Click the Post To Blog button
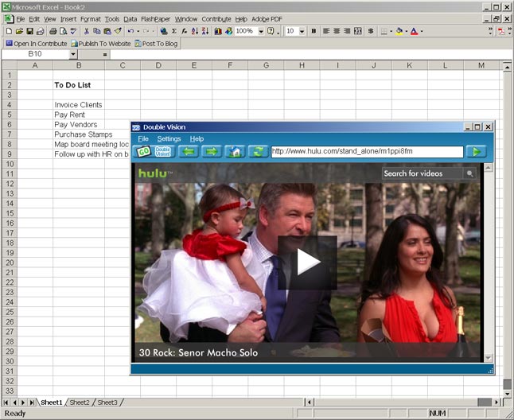The width and height of the screenshot is (514, 420). (157, 44)
